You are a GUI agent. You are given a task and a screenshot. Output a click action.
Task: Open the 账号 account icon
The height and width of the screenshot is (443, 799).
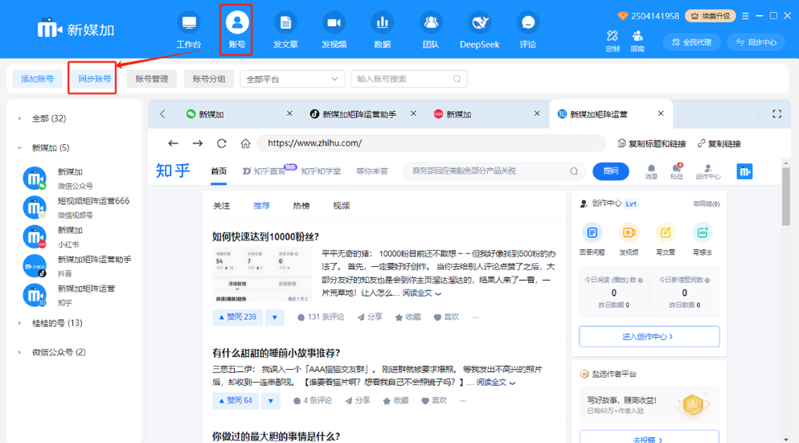coord(237,23)
